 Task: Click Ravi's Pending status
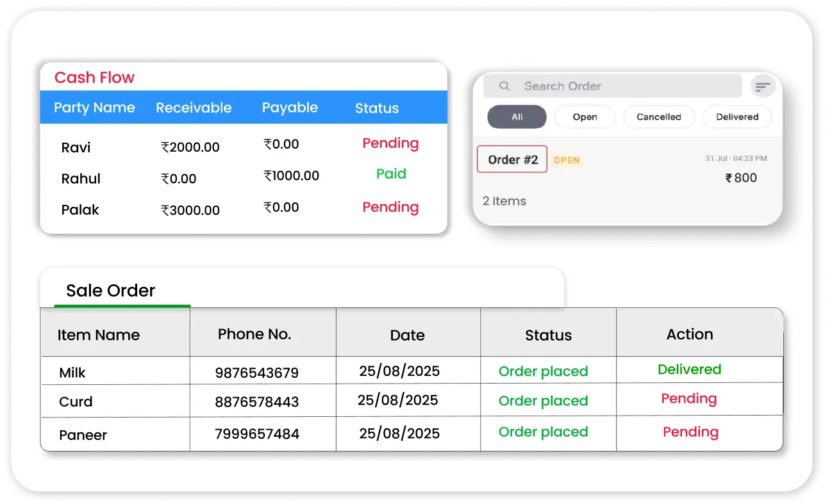390,143
